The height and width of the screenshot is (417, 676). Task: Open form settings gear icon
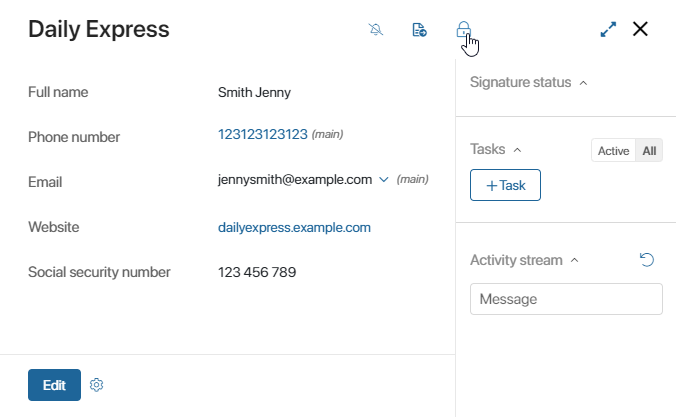pos(97,385)
